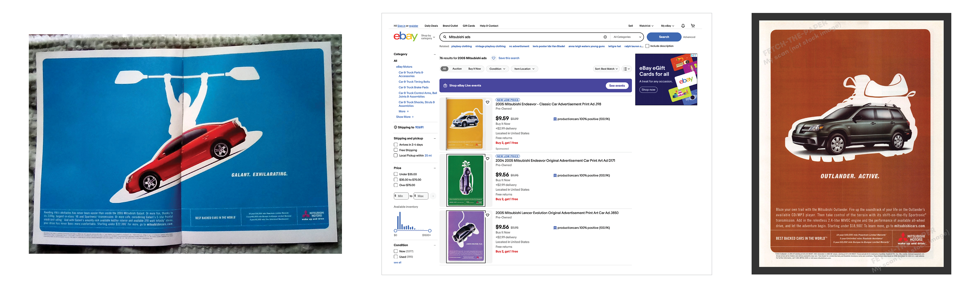Screen dimensions: 980x288
Task: Open the list view options icon
Action: [x=626, y=69]
